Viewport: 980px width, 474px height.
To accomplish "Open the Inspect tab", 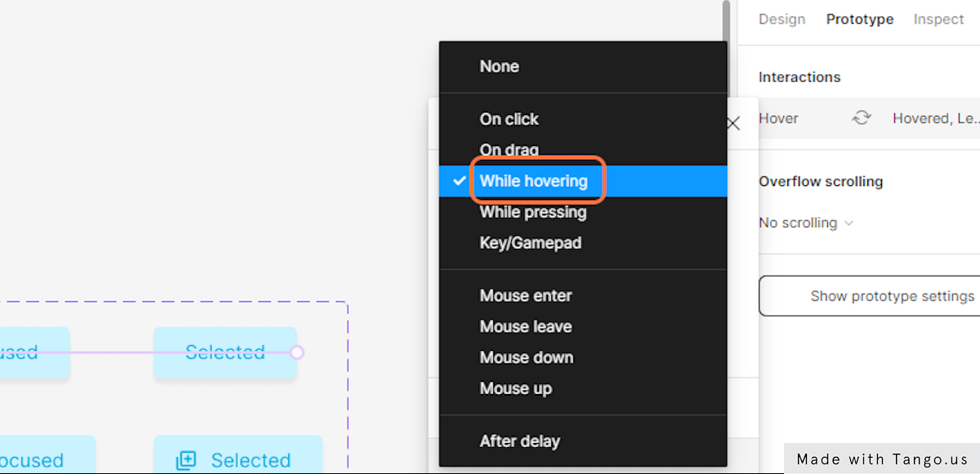I will coord(938,19).
